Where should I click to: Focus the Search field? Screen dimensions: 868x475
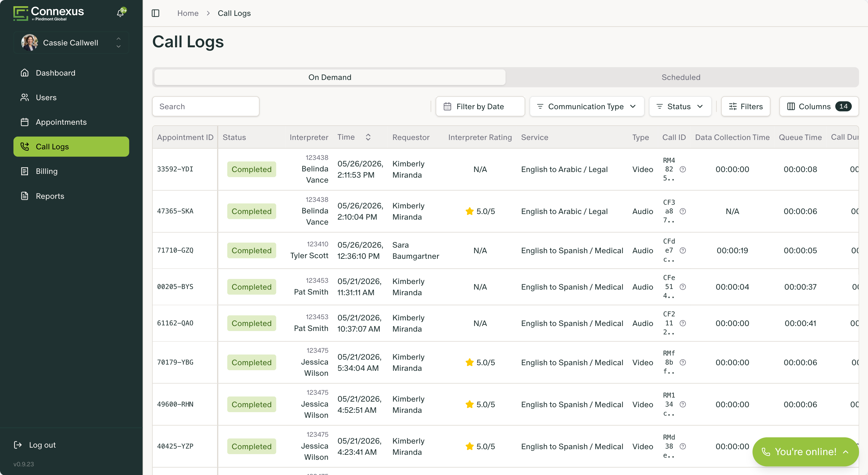pyautogui.click(x=205, y=106)
